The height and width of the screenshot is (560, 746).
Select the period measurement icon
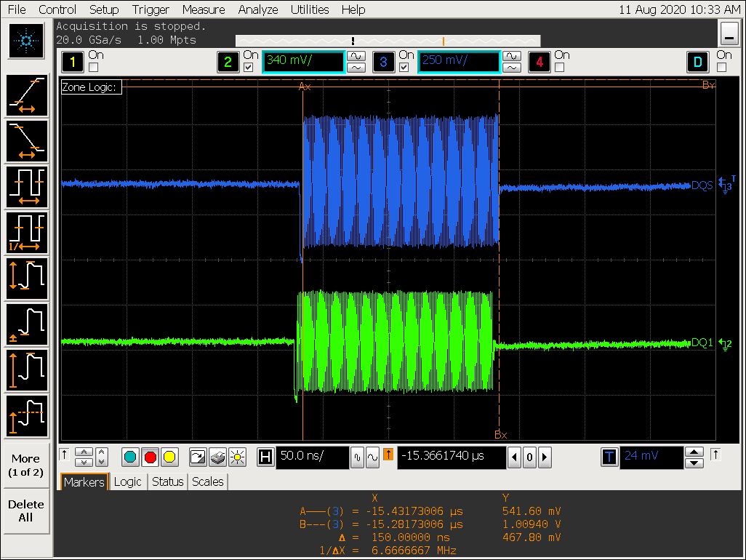pos(27,187)
